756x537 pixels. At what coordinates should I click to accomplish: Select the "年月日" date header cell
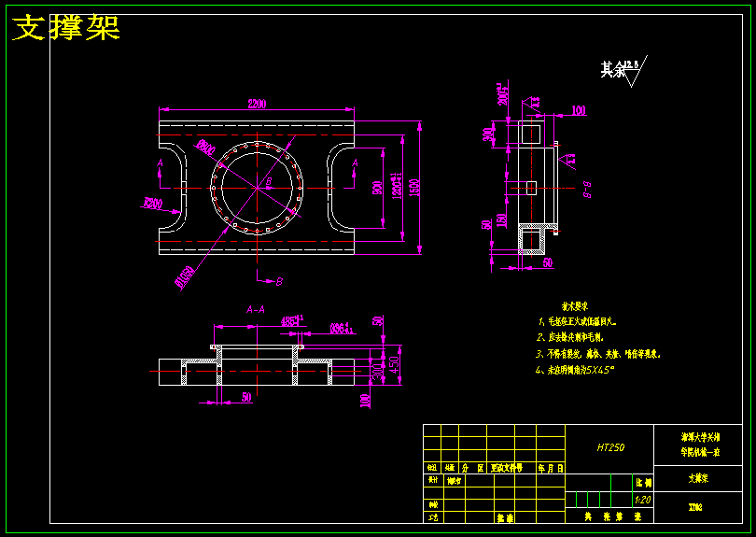[551, 468]
